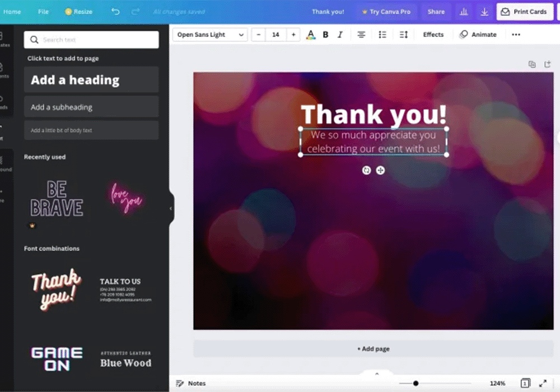Open the line spacing options
The image size is (560, 392).
coord(404,35)
